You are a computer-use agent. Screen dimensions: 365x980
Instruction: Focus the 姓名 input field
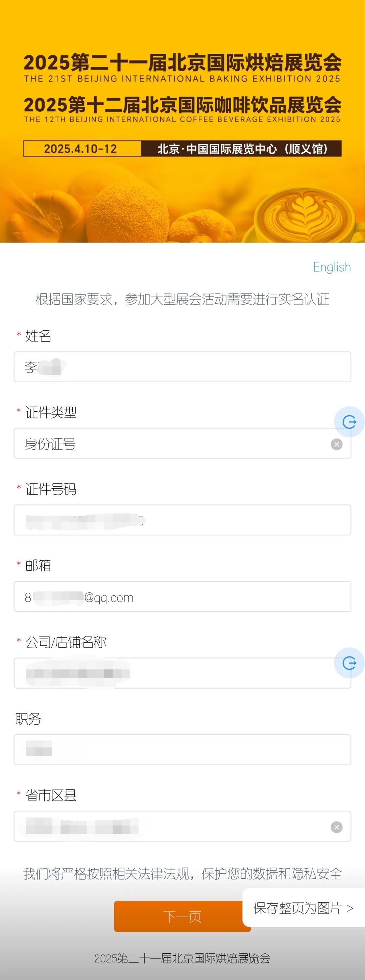(x=182, y=367)
